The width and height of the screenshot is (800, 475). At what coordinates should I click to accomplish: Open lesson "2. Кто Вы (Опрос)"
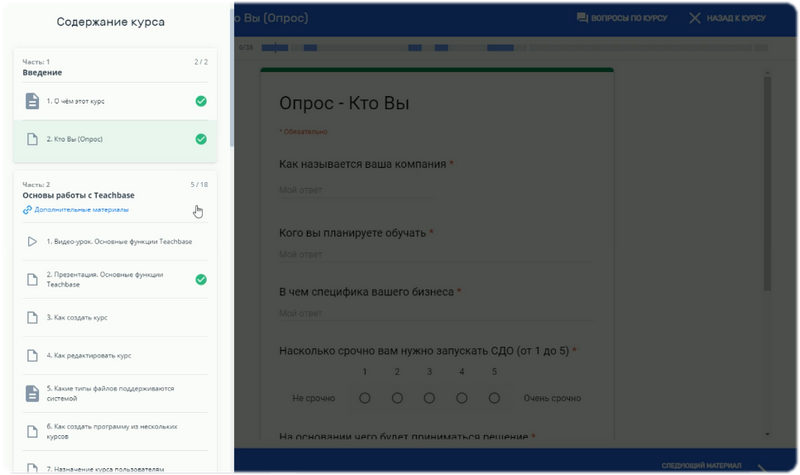pos(115,139)
